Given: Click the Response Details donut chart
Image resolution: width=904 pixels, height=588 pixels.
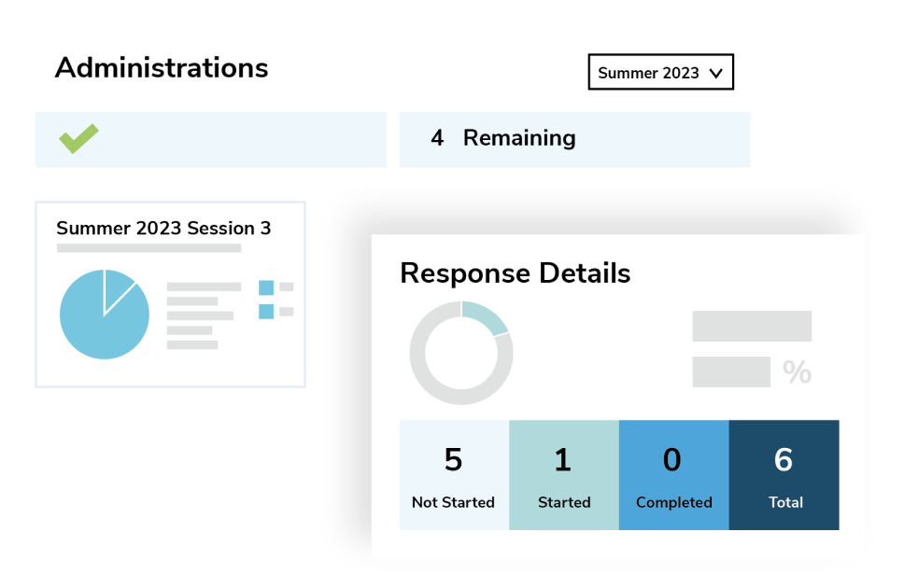Looking at the screenshot, I should (461, 353).
